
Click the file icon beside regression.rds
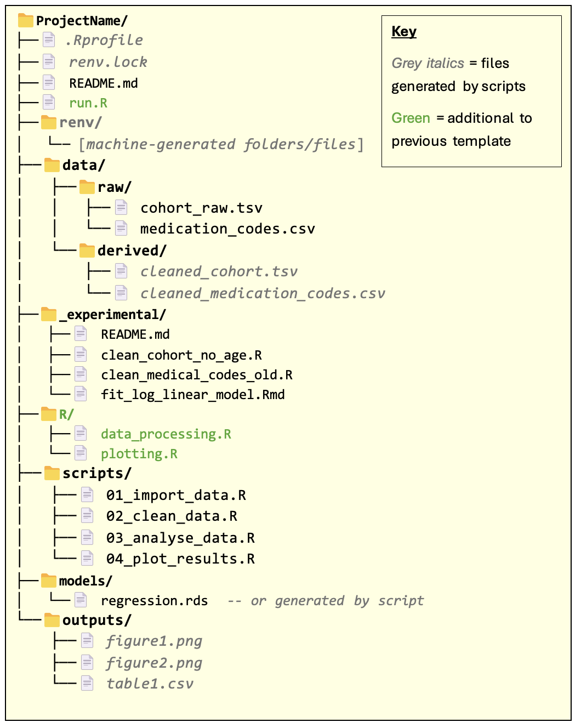pos(81,600)
